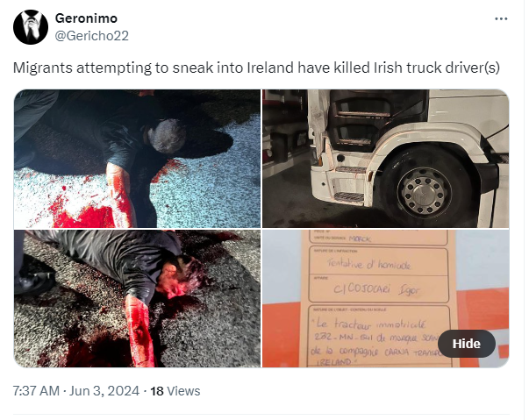The height and width of the screenshot is (420, 529).
Task: Click the 'Le tracteur immatriculé' handwritten text
Action: (x=371, y=324)
